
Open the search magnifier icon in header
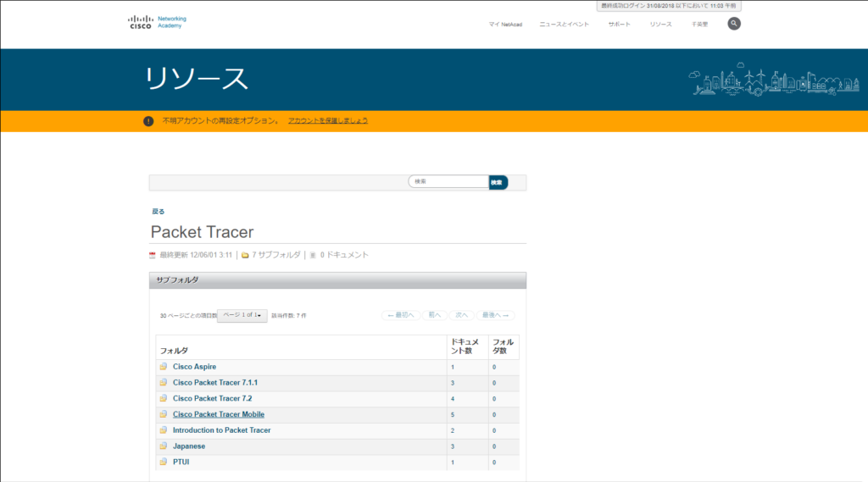pyautogui.click(x=733, y=24)
